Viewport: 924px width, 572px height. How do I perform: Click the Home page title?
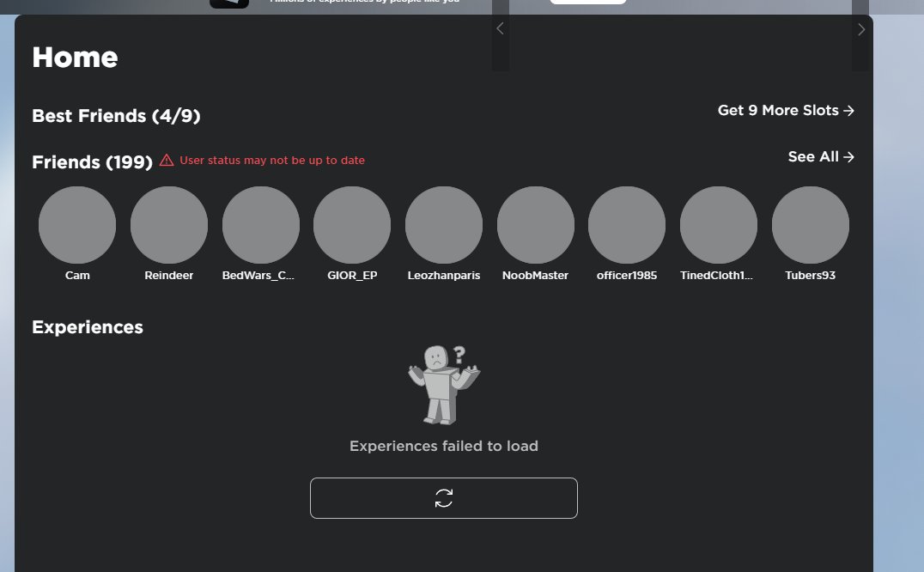pyautogui.click(x=75, y=58)
